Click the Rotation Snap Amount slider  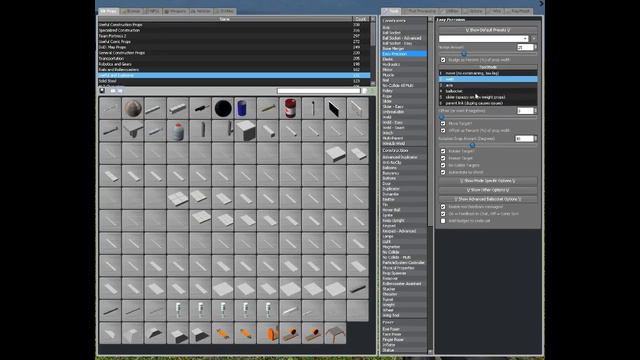(488, 145)
